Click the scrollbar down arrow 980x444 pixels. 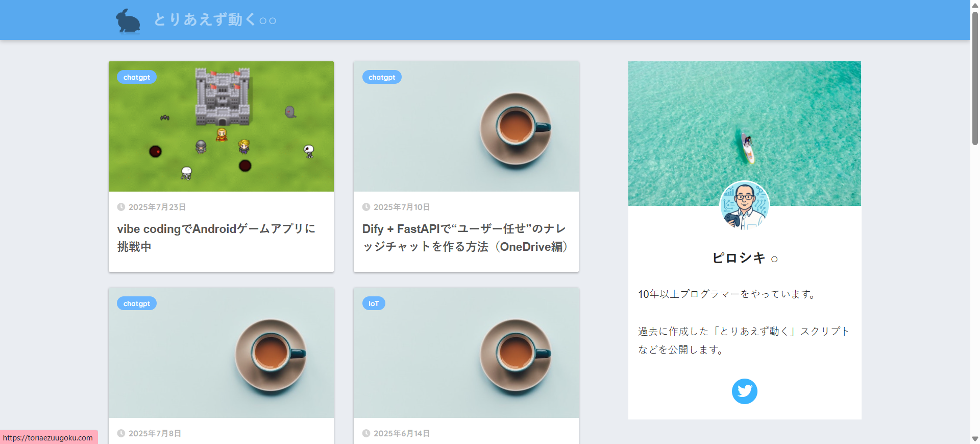[975, 439]
